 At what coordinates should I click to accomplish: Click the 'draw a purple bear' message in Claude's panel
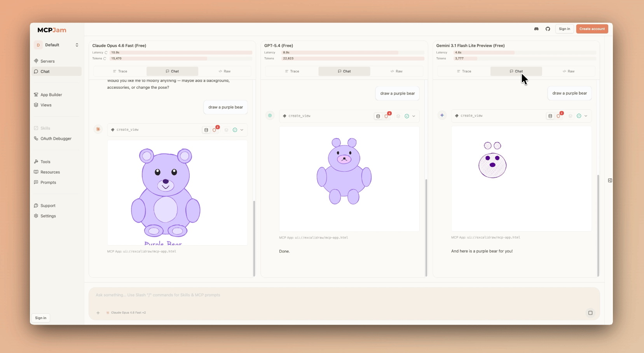[225, 107]
